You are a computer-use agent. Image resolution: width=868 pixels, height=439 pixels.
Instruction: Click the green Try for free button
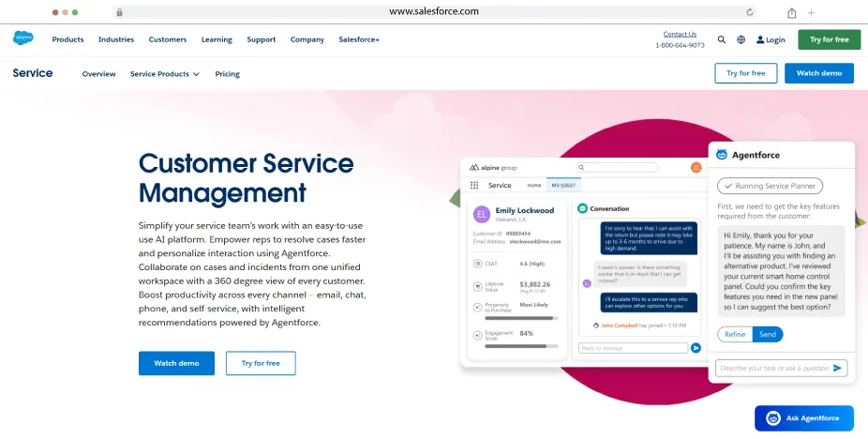click(x=830, y=39)
